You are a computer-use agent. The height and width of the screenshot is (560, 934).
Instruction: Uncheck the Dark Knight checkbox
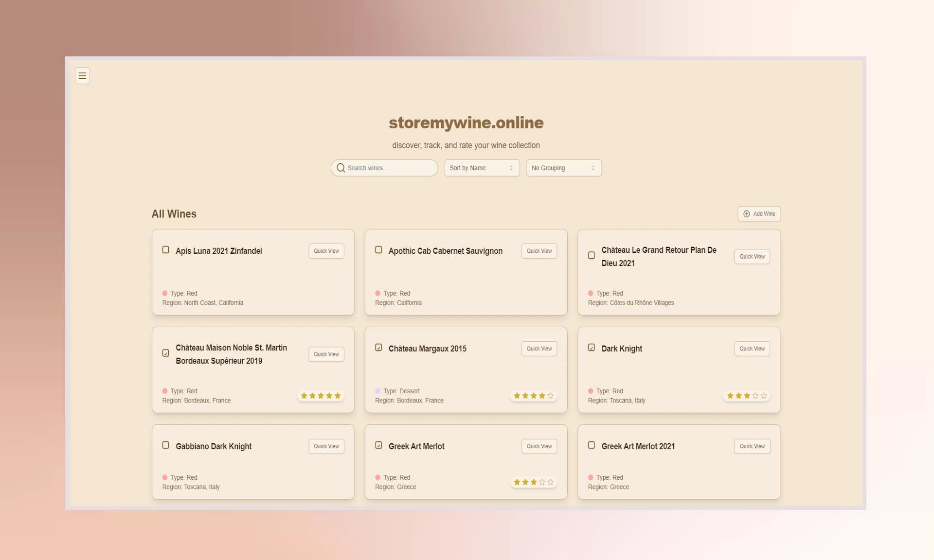pyautogui.click(x=592, y=347)
